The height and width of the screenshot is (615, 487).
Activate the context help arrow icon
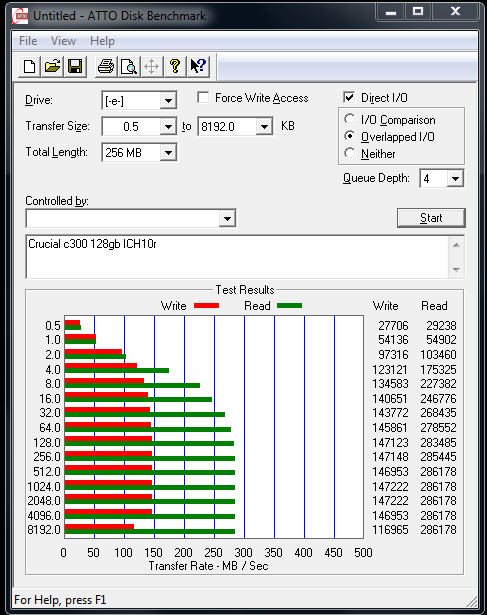pyautogui.click(x=198, y=66)
